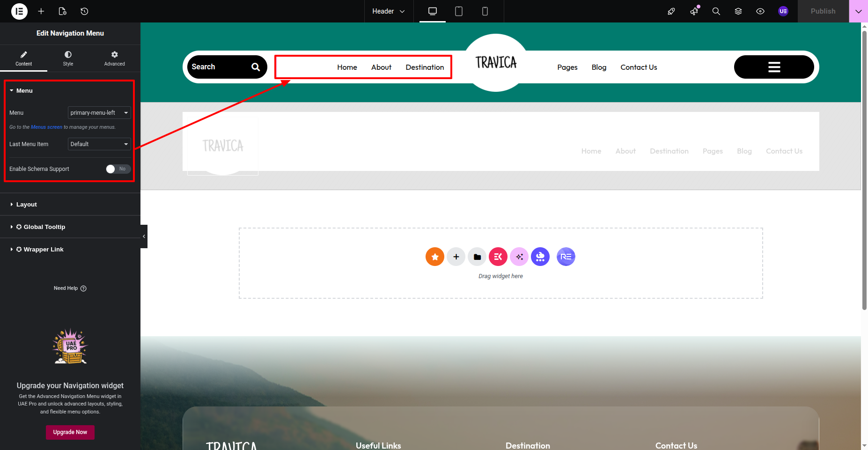Switch to tablet device view
Screen dimensions: 868x450
tap(459, 11)
